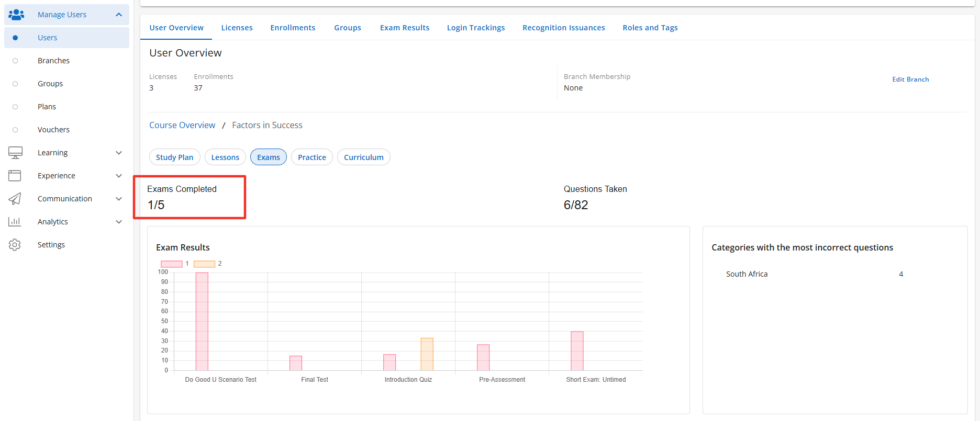Select the Branches radio bullet in sidebar

[x=15, y=61]
